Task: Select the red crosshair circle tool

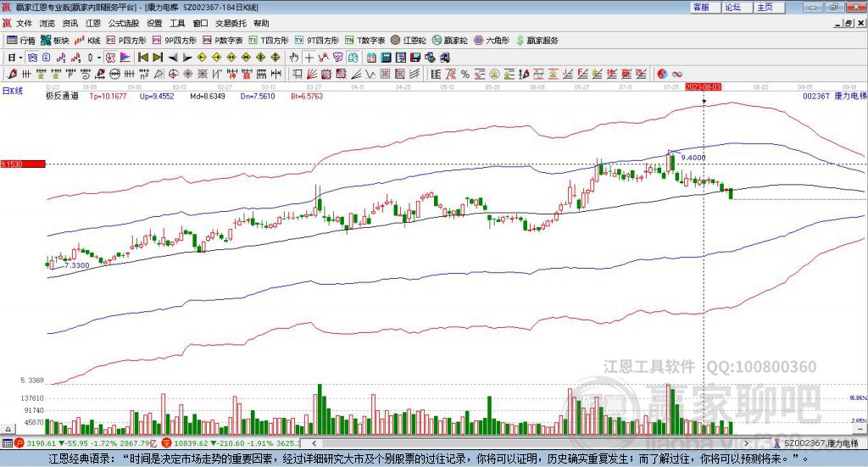Action: [173, 74]
